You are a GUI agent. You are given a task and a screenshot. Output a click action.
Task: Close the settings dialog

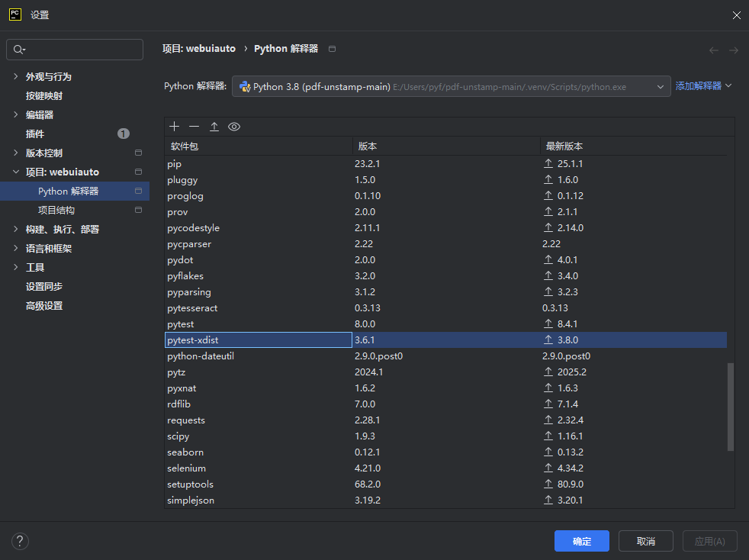pyautogui.click(x=736, y=15)
